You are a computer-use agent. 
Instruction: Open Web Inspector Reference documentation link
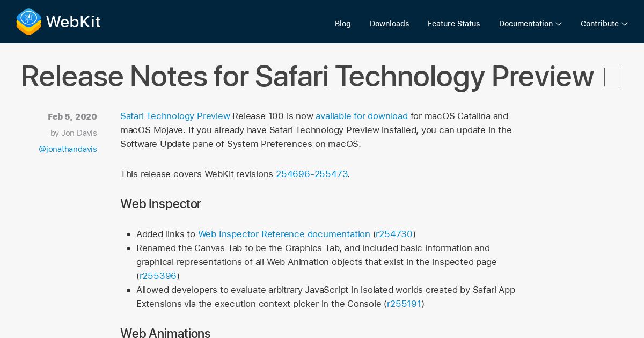tap(284, 234)
